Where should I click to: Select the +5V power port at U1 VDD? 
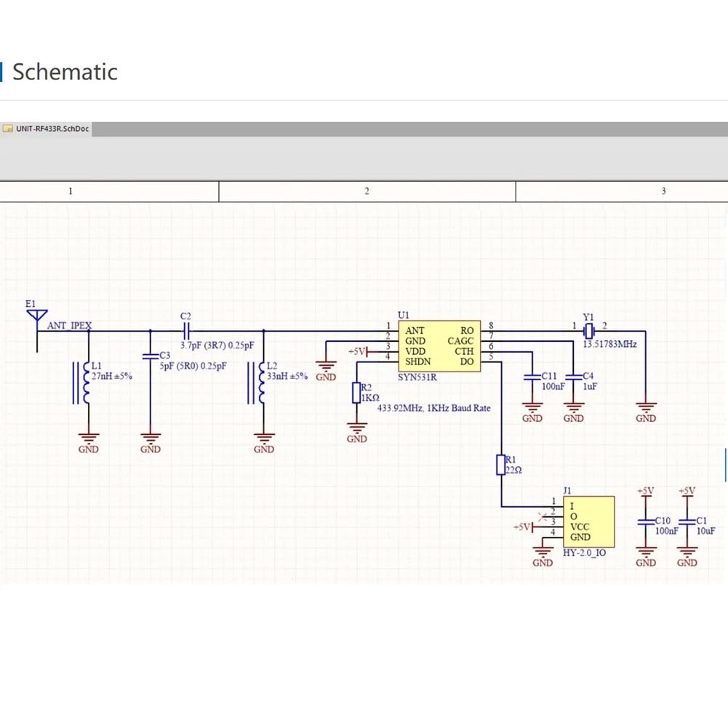pyautogui.click(x=359, y=351)
